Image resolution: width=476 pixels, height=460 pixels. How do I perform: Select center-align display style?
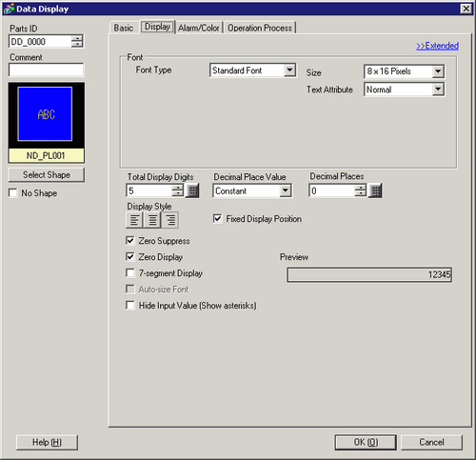[x=152, y=220]
